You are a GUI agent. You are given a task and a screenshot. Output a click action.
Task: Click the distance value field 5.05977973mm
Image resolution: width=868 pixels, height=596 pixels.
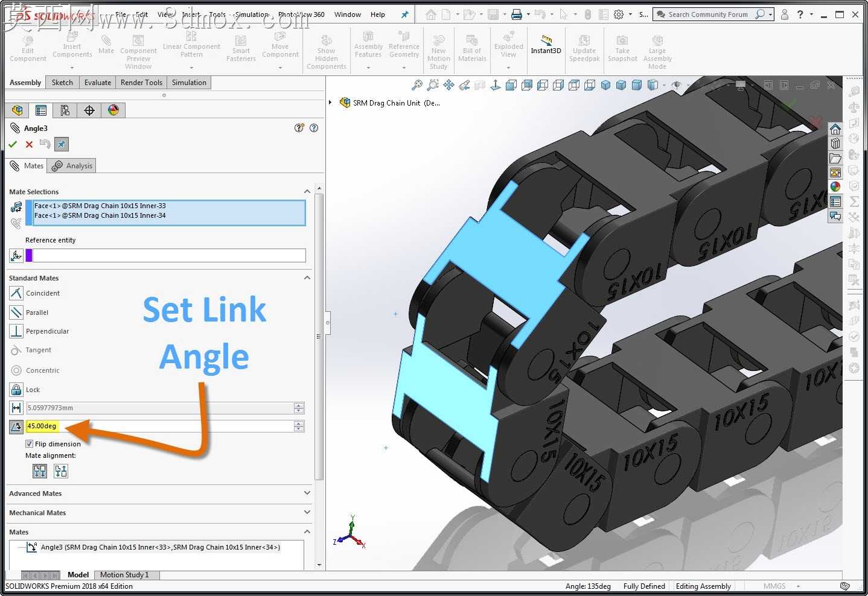(x=159, y=408)
